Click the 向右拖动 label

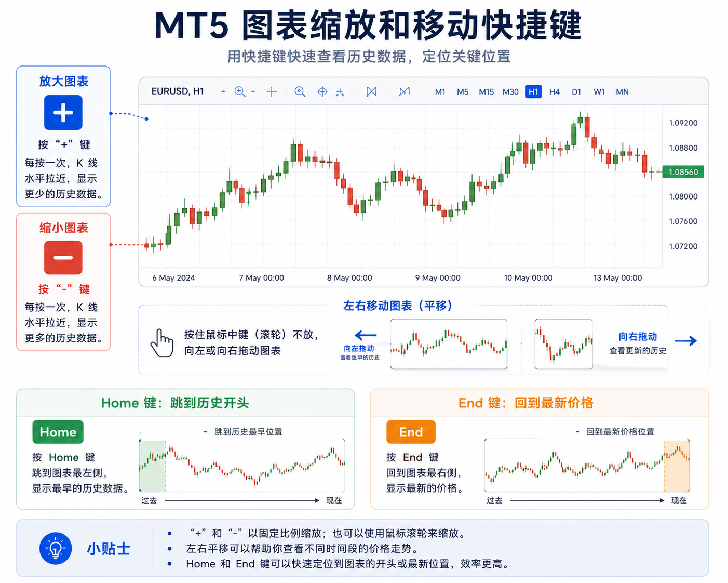pyautogui.click(x=638, y=337)
